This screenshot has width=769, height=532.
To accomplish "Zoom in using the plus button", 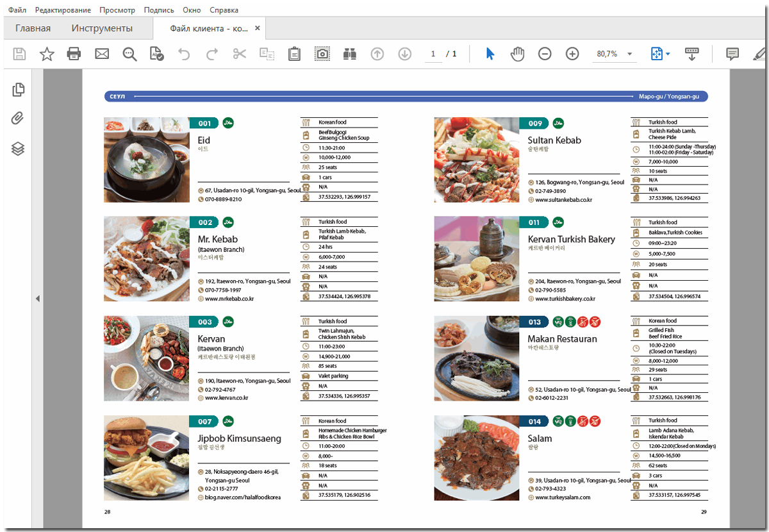I will point(572,54).
